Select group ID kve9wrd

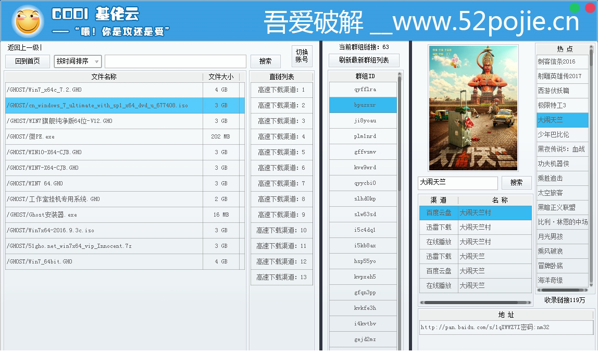[x=363, y=168]
